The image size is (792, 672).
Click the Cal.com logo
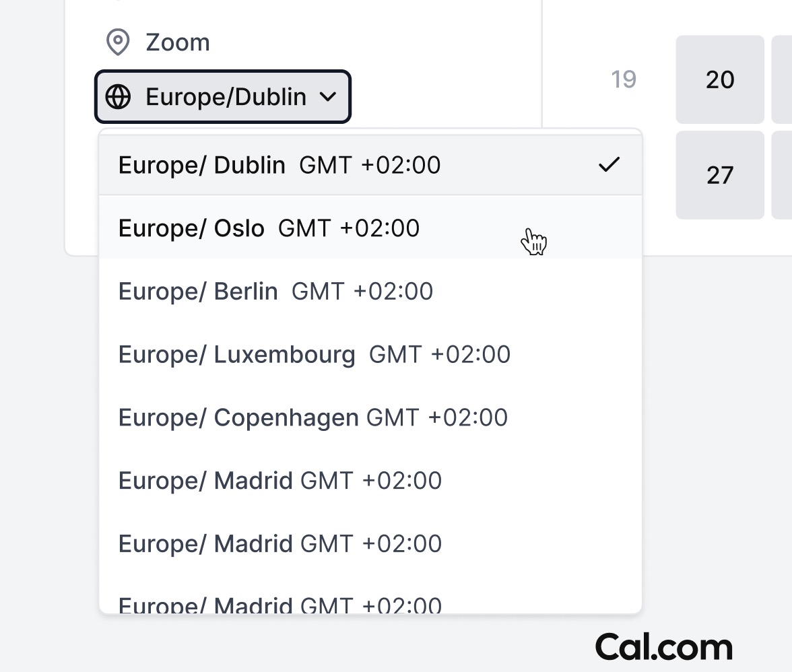point(665,647)
